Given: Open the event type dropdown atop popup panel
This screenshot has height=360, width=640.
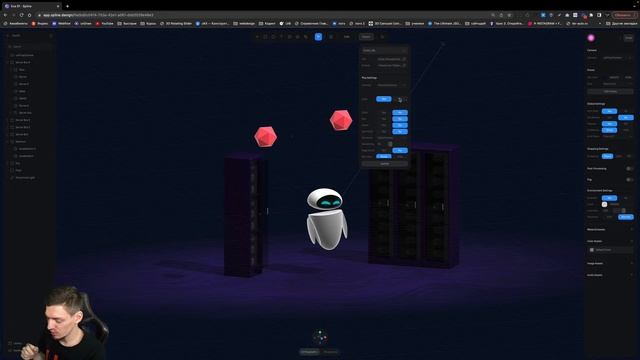Looking at the screenshot, I should (x=384, y=50).
